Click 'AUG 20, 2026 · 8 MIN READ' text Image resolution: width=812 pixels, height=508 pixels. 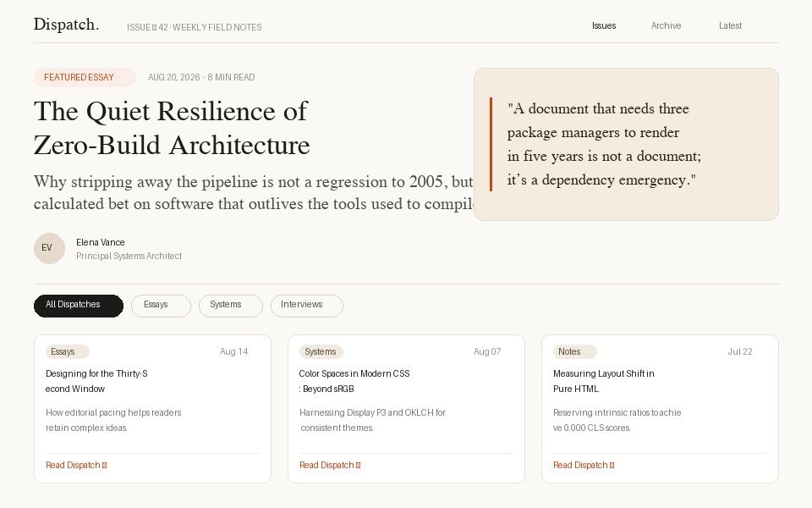pyautogui.click(x=201, y=77)
